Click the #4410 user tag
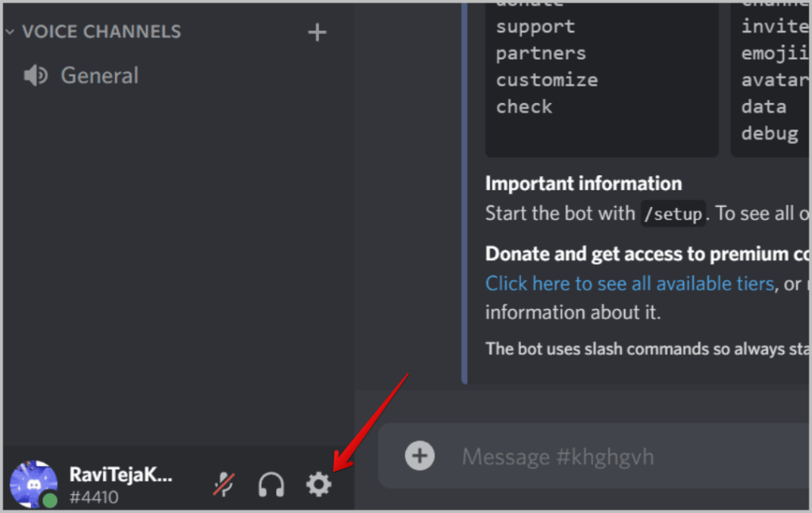The height and width of the screenshot is (513, 812). (x=94, y=497)
